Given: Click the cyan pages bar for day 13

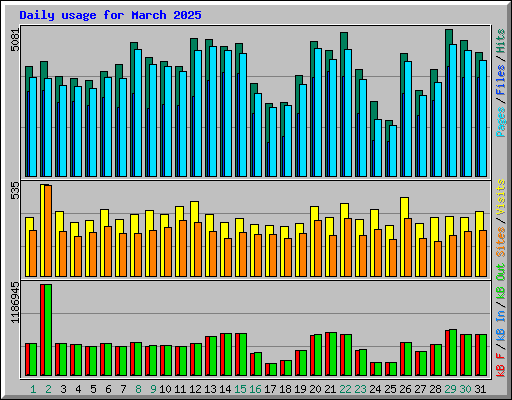Looking at the screenshot, I should point(213,111).
